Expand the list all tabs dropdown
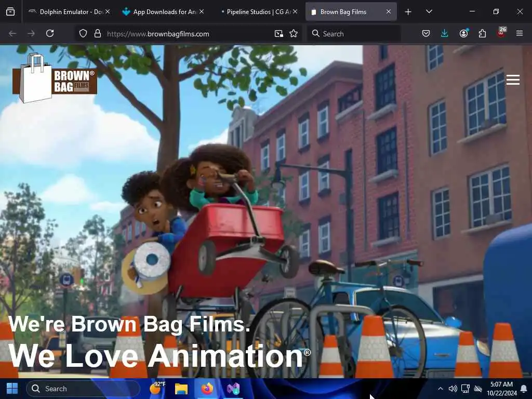Image resolution: width=532 pixels, height=399 pixels. 429,12
